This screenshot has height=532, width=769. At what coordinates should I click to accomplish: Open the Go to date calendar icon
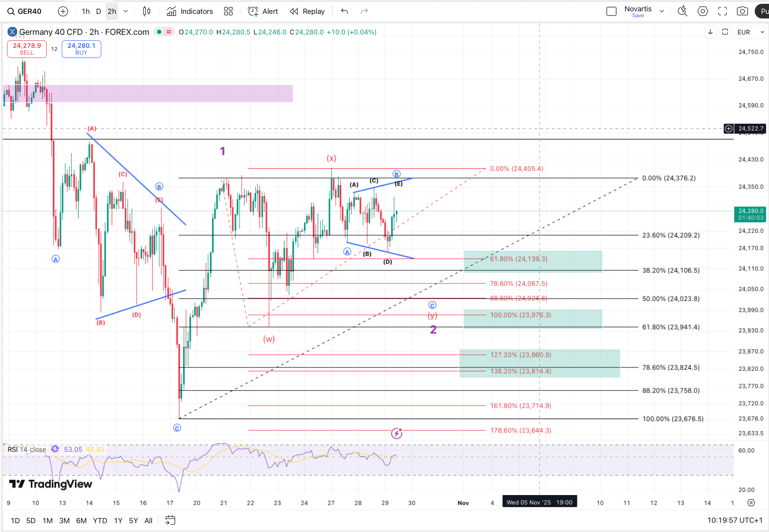tap(170, 520)
